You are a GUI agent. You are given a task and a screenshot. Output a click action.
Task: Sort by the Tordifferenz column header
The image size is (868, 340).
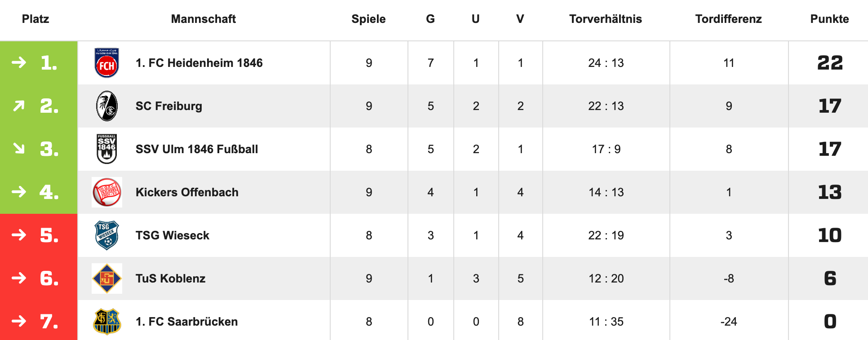pyautogui.click(x=728, y=19)
